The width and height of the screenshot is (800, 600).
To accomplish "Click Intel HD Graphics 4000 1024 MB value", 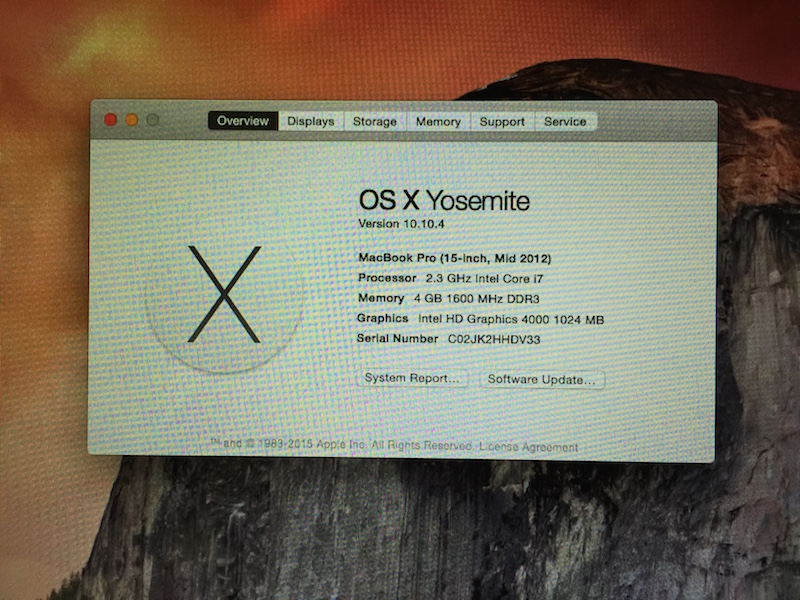I will (x=511, y=319).
